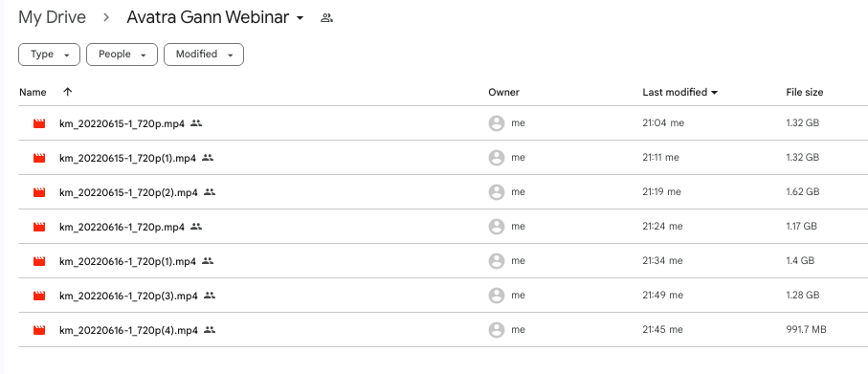This screenshot has width=868, height=374.
Task: Go to My Drive breadcrumb
Action: tap(52, 17)
